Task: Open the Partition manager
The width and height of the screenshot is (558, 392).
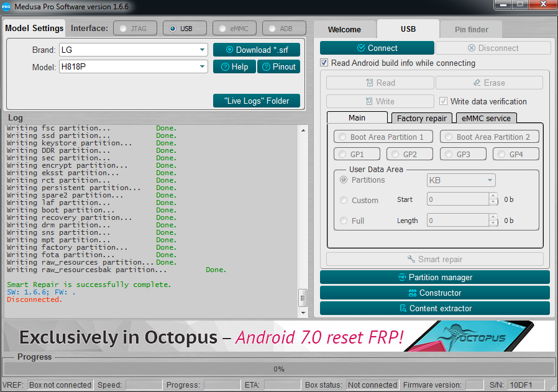Action: [x=435, y=278]
